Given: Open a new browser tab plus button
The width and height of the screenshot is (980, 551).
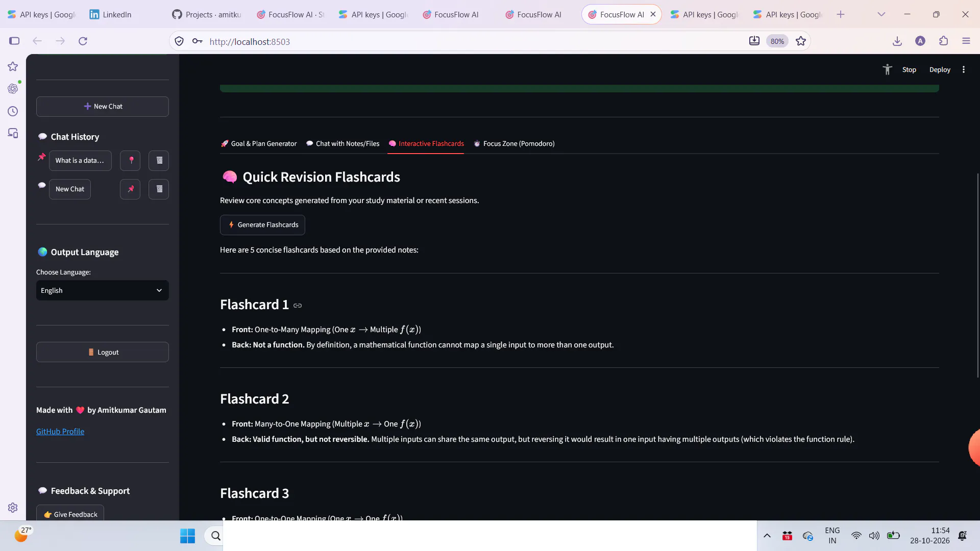Looking at the screenshot, I should [841, 14].
